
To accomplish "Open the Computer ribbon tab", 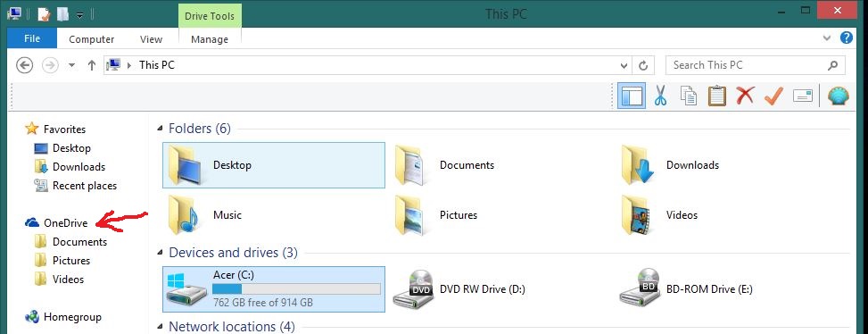I will pos(91,38).
